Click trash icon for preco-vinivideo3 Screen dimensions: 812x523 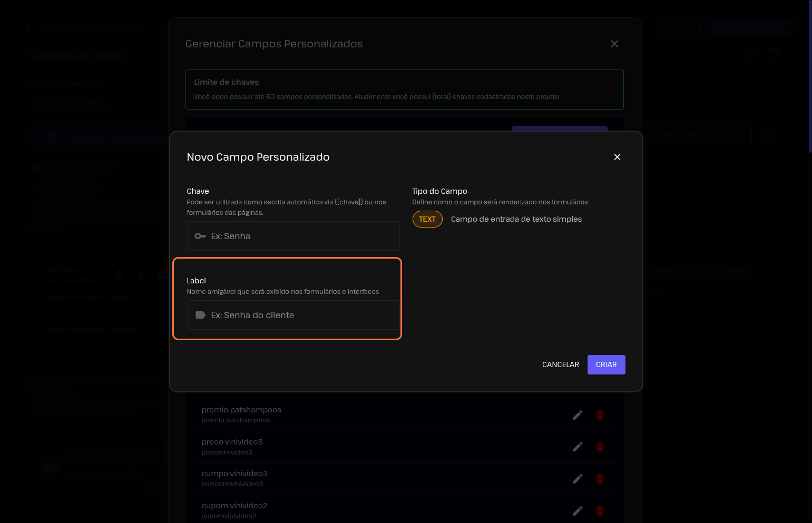(x=600, y=447)
